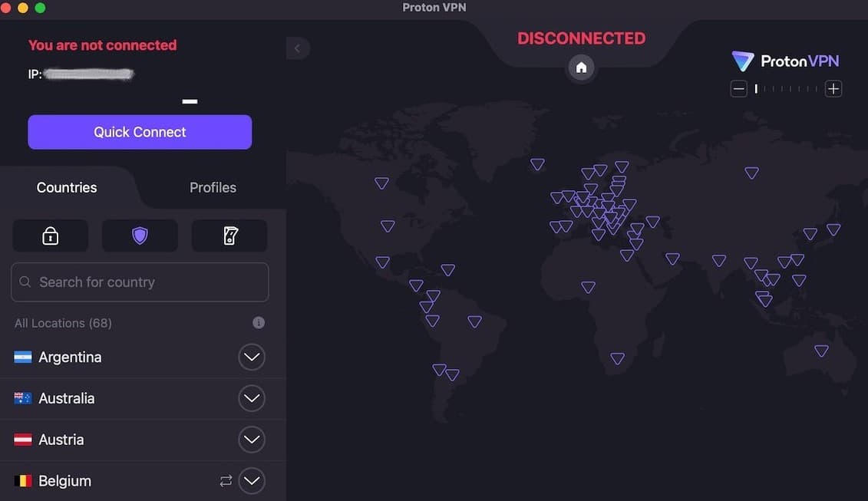This screenshot has width=868, height=501.
Task: Switch to the Countries tab
Action: [67, 188]
